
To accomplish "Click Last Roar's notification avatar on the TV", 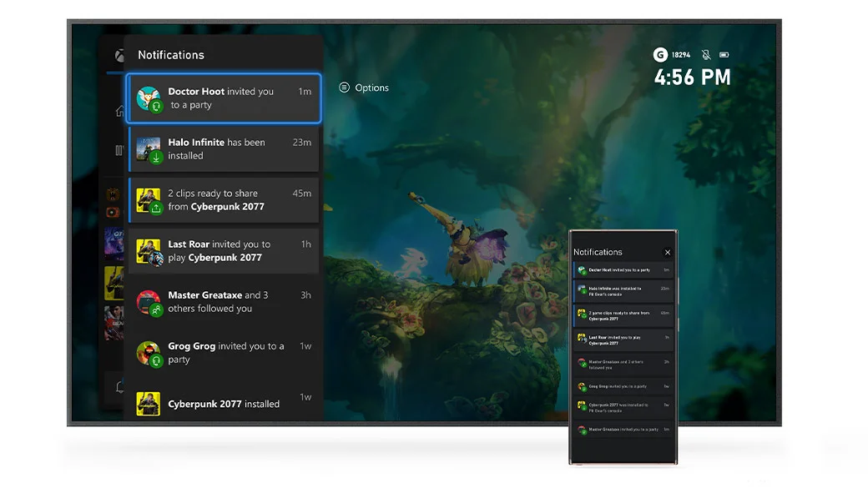I will [x=149, y=250].
